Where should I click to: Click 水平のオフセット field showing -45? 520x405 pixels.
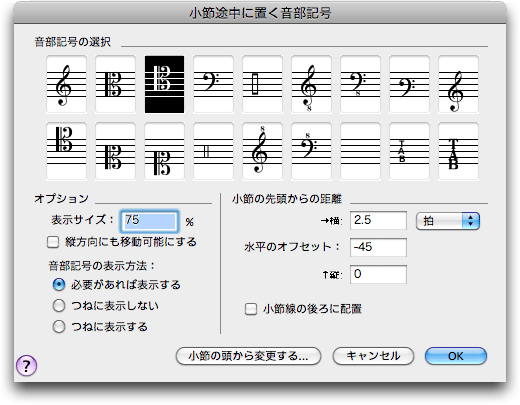(378, 247)
